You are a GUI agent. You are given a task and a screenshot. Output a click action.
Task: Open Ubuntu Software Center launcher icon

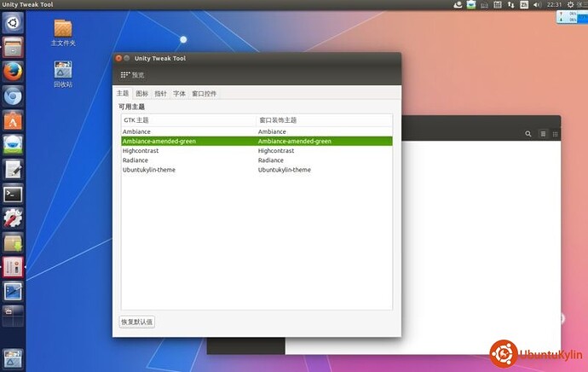click(13, 121)
